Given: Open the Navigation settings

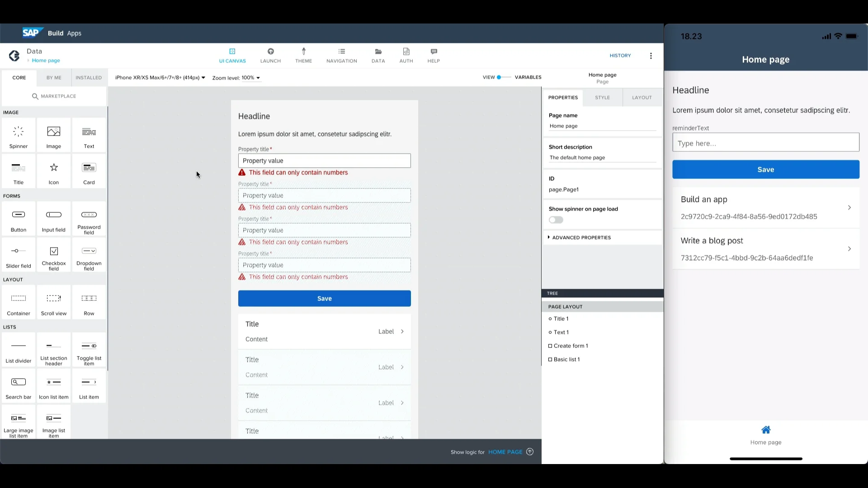Looking at the screenshot, I should (341, 55).
